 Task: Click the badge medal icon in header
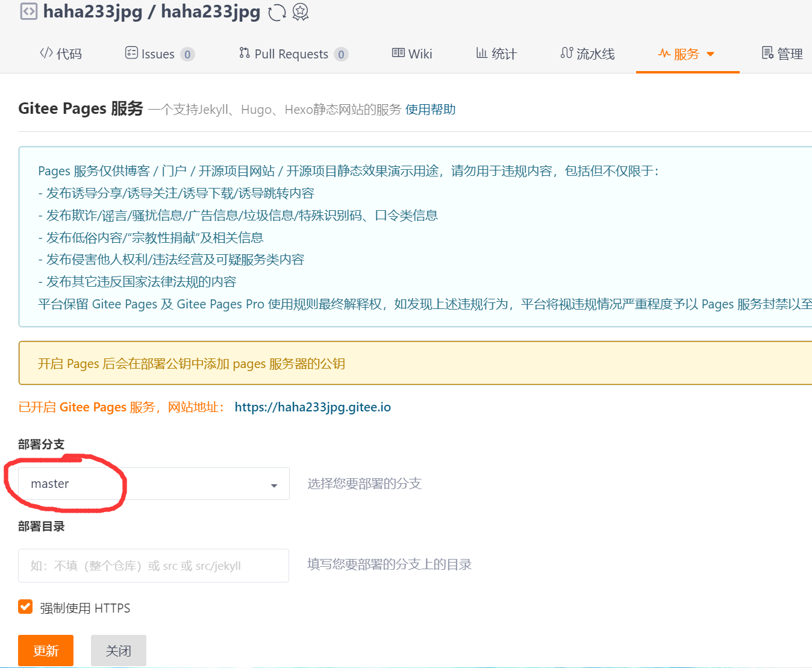(301, 12)
